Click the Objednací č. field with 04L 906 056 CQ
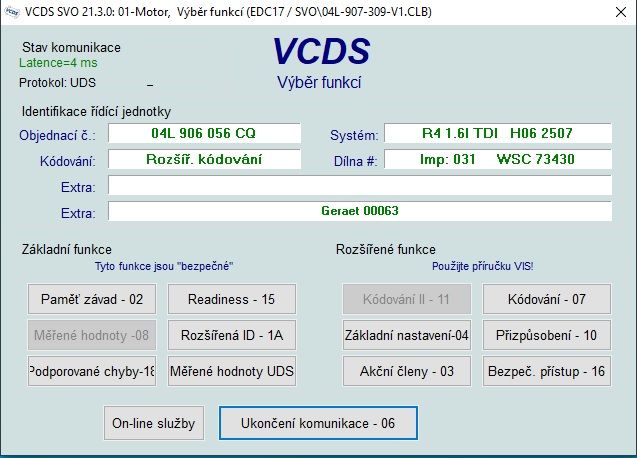 (204, 133)
